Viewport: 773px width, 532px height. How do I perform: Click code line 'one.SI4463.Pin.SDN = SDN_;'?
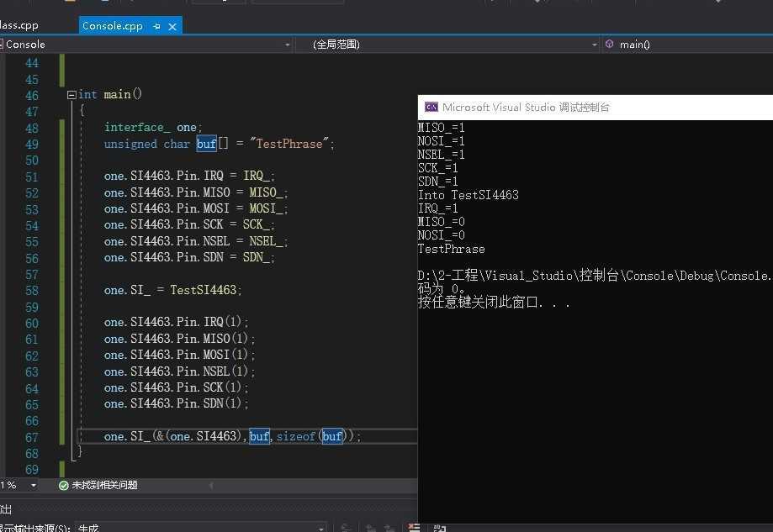[189, 257]
